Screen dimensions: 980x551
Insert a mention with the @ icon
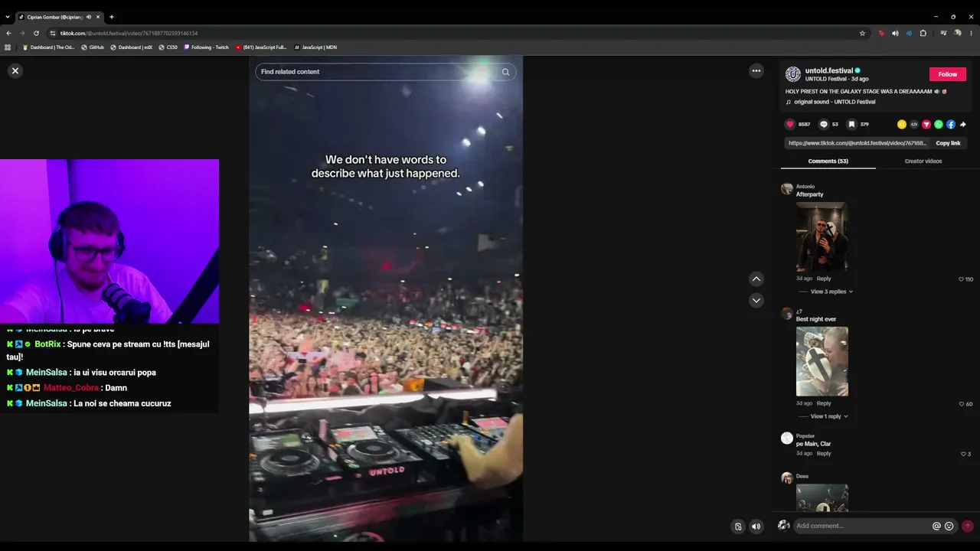(x=936, y=526)
